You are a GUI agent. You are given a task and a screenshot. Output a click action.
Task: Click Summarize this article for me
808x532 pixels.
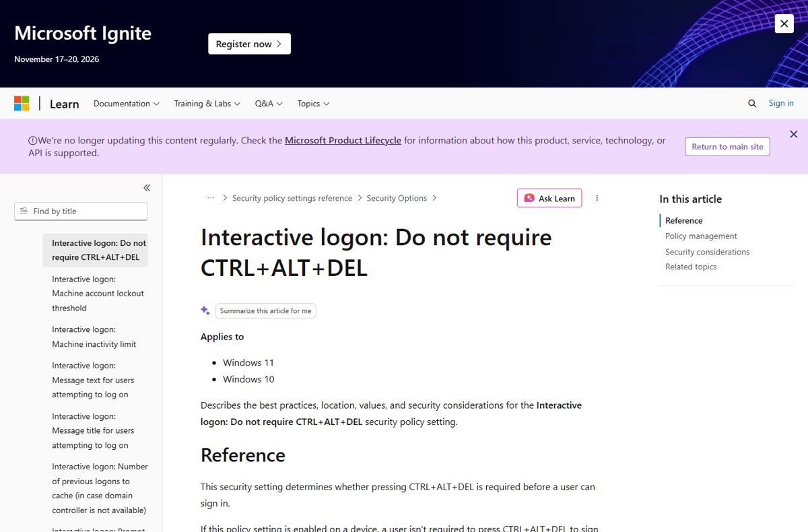[265, 310]
